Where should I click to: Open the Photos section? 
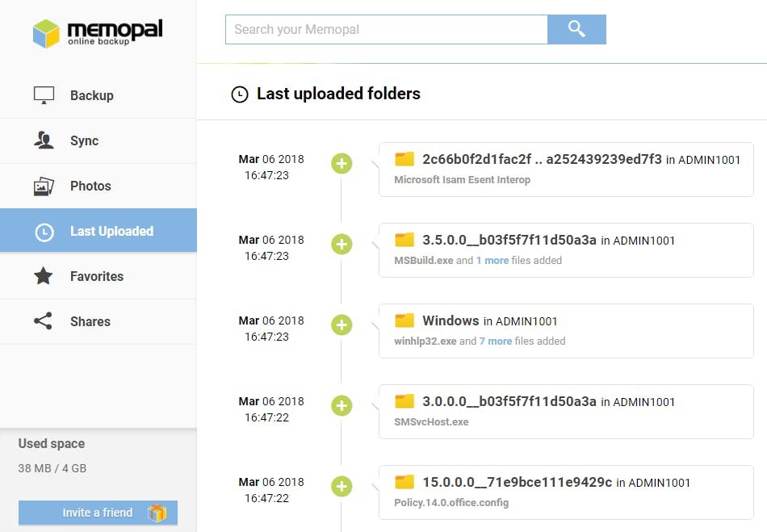coord(90,186)
